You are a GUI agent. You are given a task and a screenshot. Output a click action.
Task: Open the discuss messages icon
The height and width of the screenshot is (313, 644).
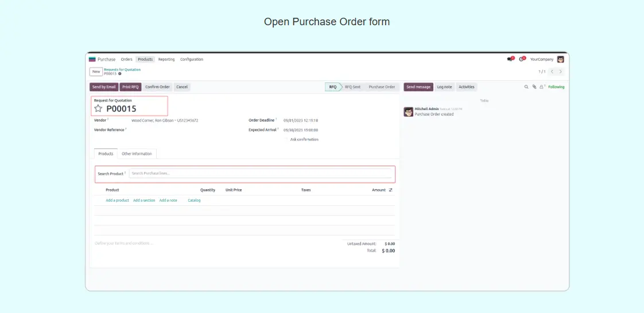coord(510,59)
